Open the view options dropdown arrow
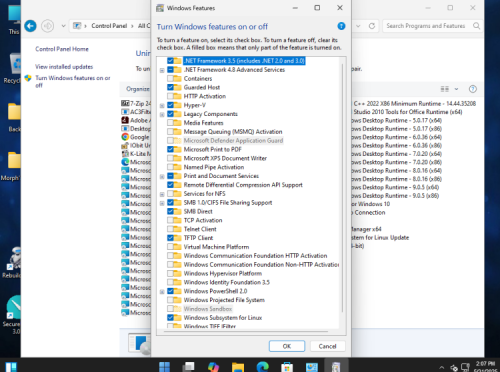 [456, 89]
